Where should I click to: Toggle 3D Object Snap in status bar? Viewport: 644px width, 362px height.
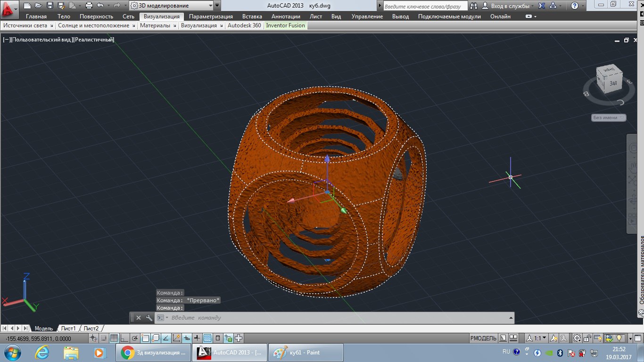(x=155, y=338)
